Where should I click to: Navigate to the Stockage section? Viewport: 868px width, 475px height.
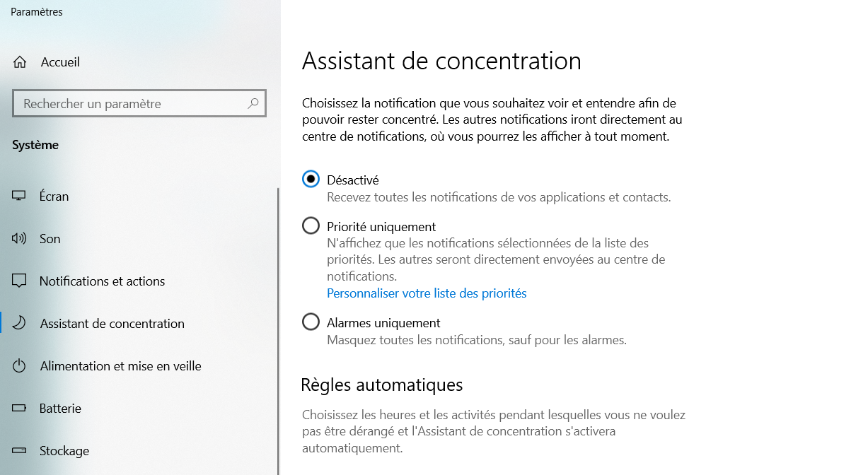coord(64,451)
